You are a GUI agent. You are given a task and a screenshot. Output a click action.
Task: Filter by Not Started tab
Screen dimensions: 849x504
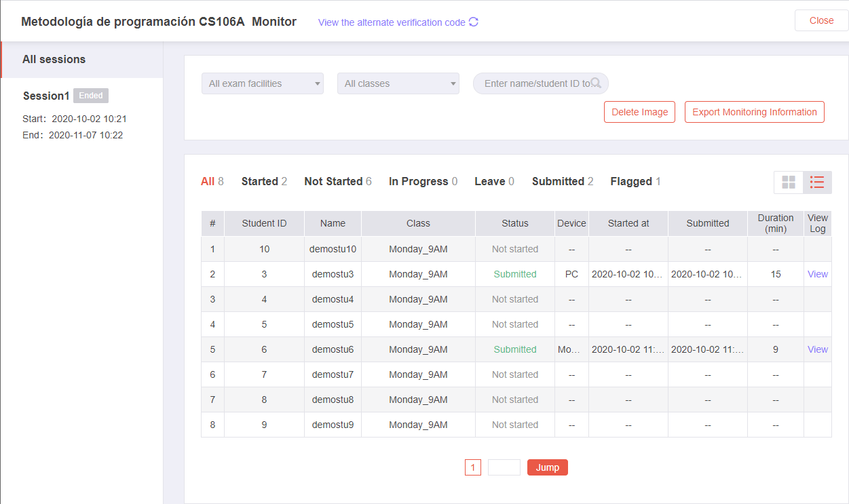[338, 181]
